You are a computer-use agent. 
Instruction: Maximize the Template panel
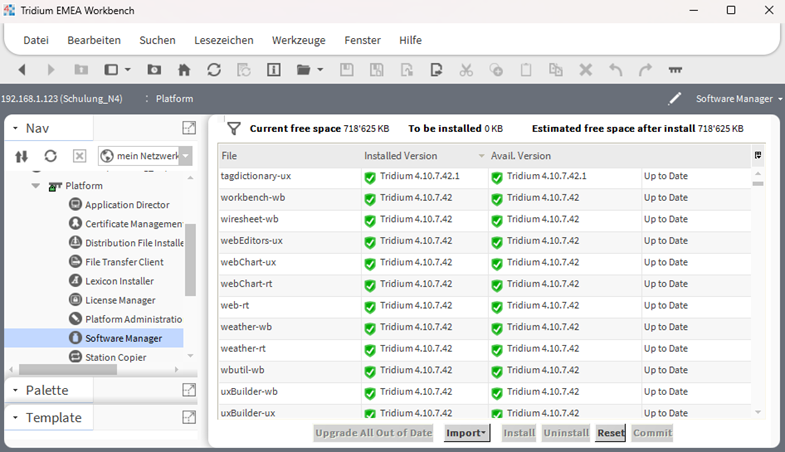189,417
